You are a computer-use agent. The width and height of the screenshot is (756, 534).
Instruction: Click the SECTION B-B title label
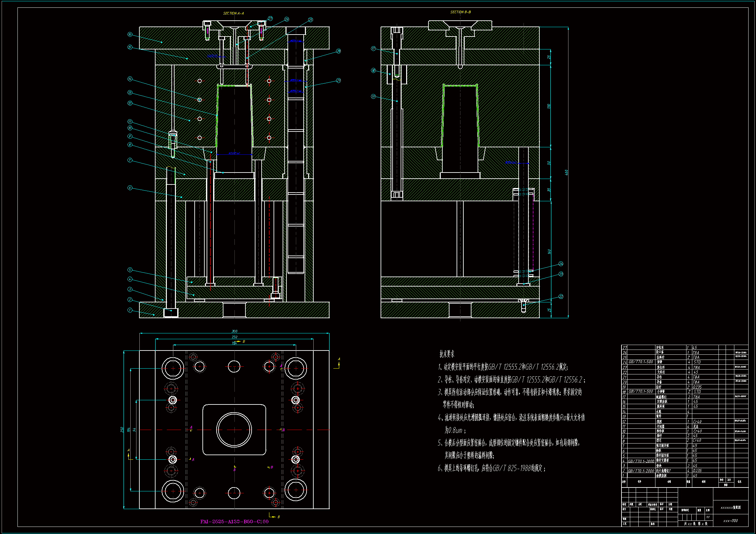coord(460,12)
